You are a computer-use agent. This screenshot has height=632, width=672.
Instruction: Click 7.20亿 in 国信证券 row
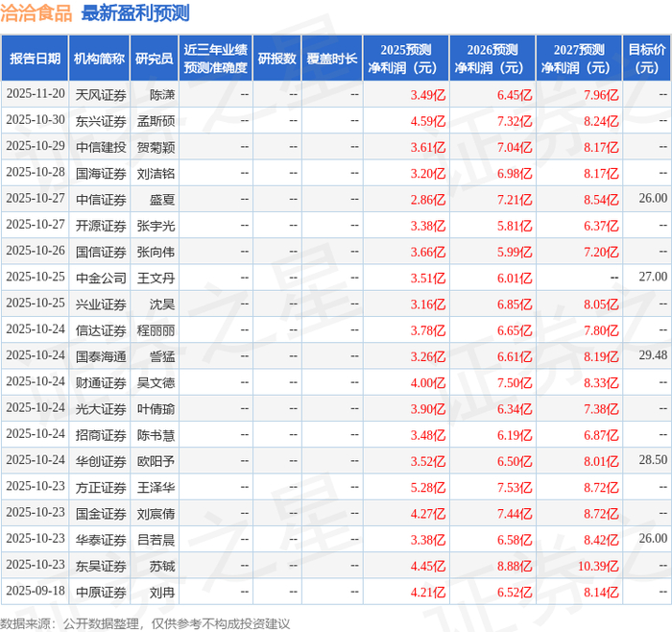click(x=601, y=252)
